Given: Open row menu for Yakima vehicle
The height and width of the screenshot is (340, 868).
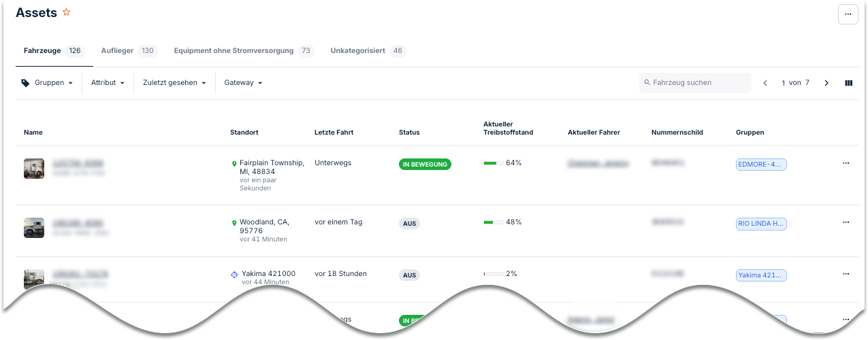Looking at the screenshot, I should [x=846, y=274].
